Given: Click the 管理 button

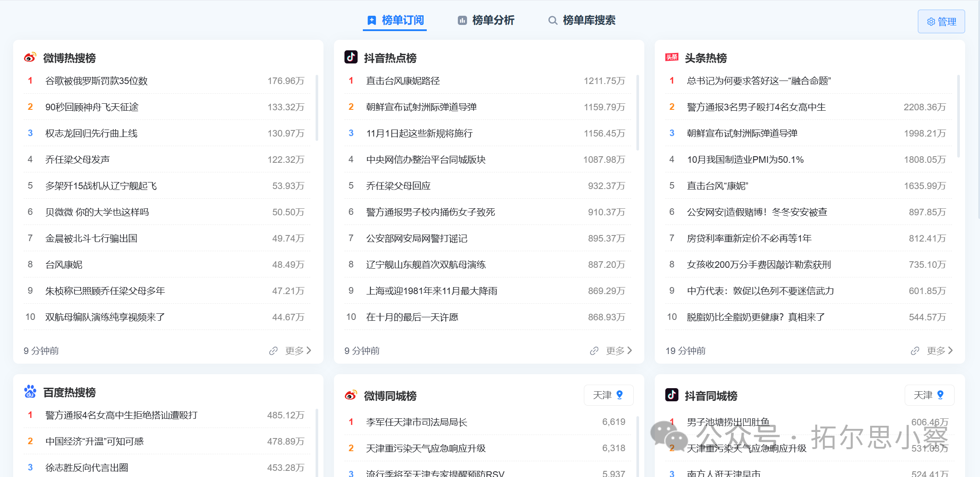Looking at the screenshot, I should click(941, 21).
